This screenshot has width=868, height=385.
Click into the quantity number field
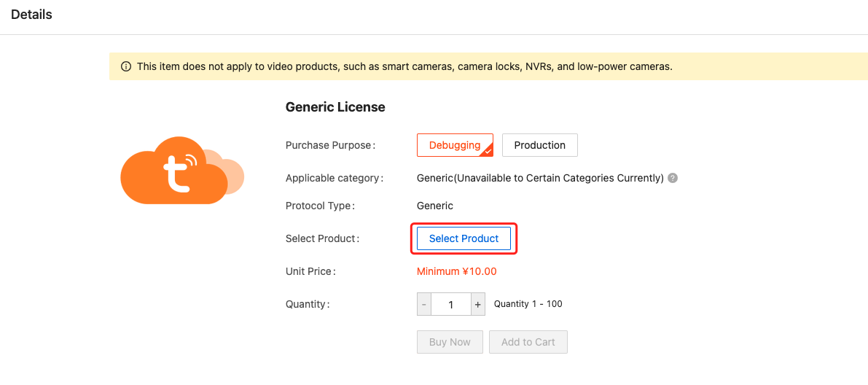451,304
